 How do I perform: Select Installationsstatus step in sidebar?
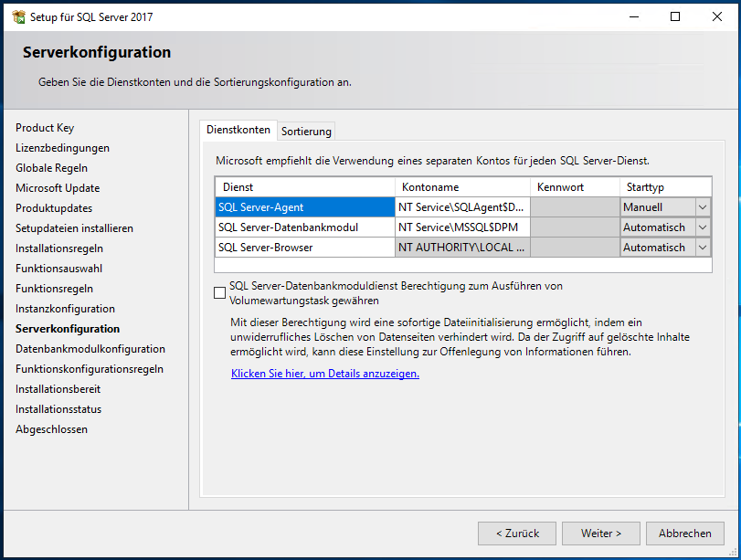(58, 409)
